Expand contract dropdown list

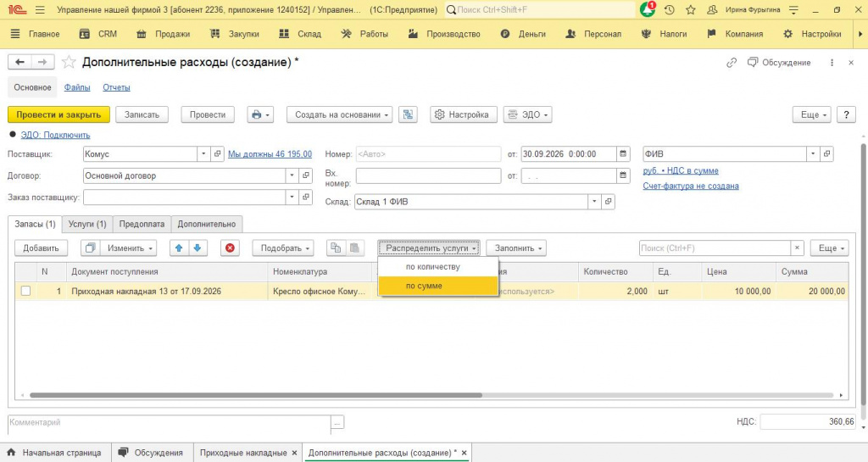click(292, 175)
